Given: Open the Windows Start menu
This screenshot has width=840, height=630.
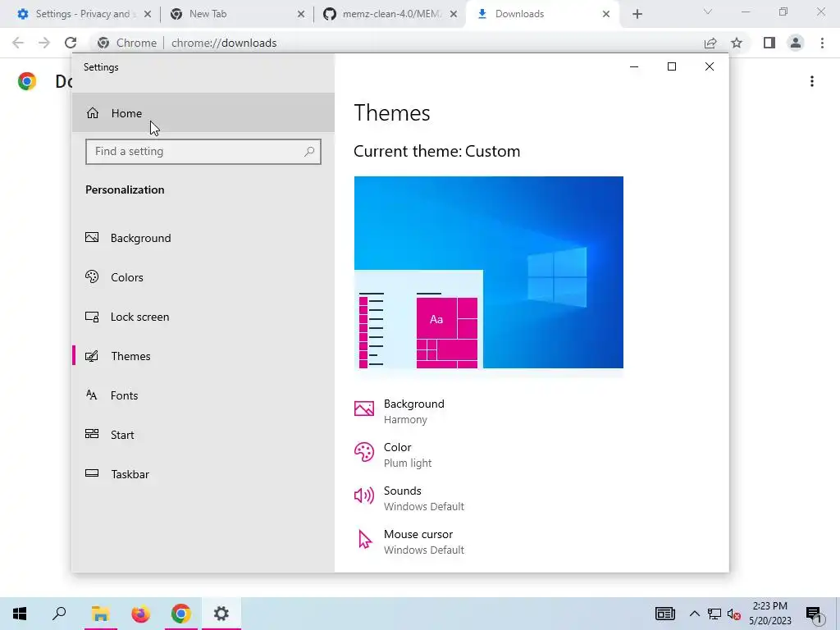Looking at the screenshot, I should click(x=20, y=614).
